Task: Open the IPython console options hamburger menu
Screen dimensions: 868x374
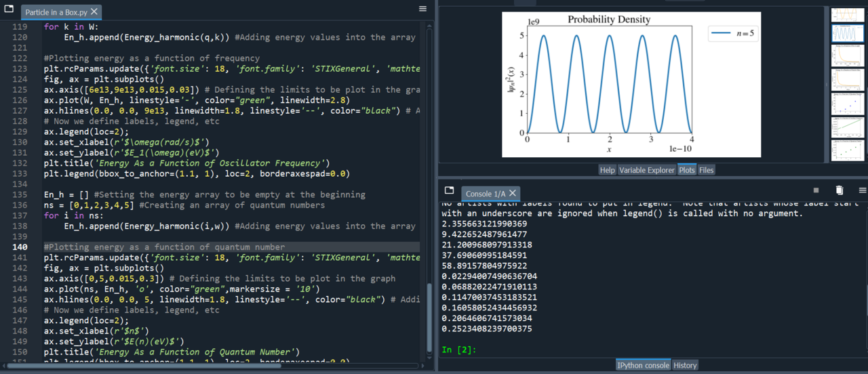Action: [x=862, y=190]
